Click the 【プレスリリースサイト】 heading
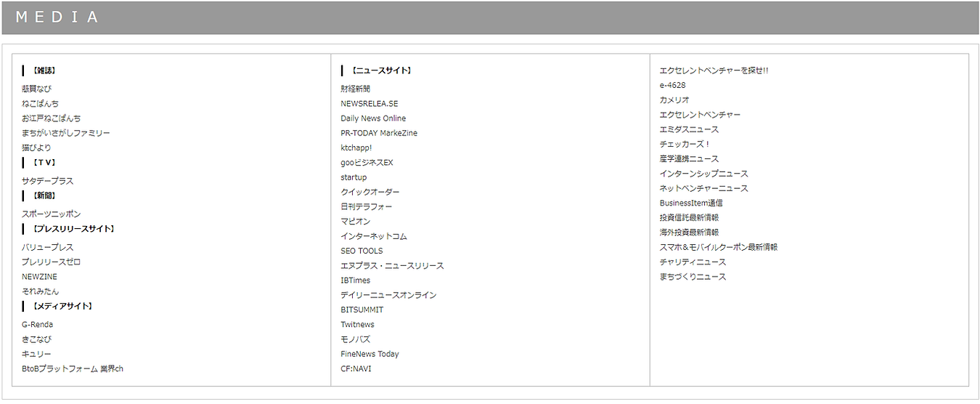The height and width of the screenshot is (404, 980). pos(73,228)
